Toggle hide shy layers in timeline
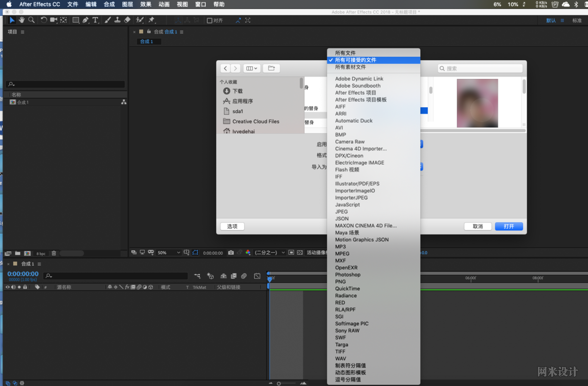The image size is (588, 386). (x=223, y=276)
